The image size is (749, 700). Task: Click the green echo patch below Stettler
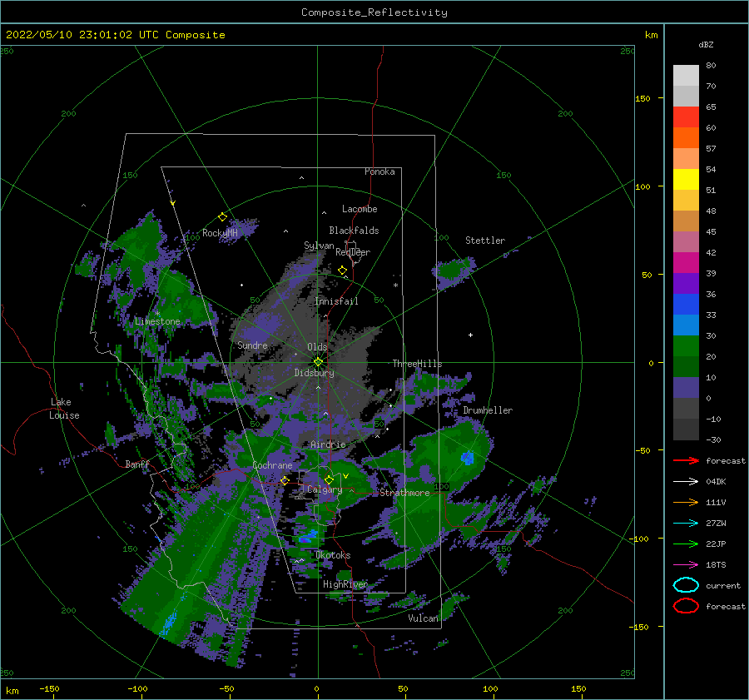[x=454, y=271]
